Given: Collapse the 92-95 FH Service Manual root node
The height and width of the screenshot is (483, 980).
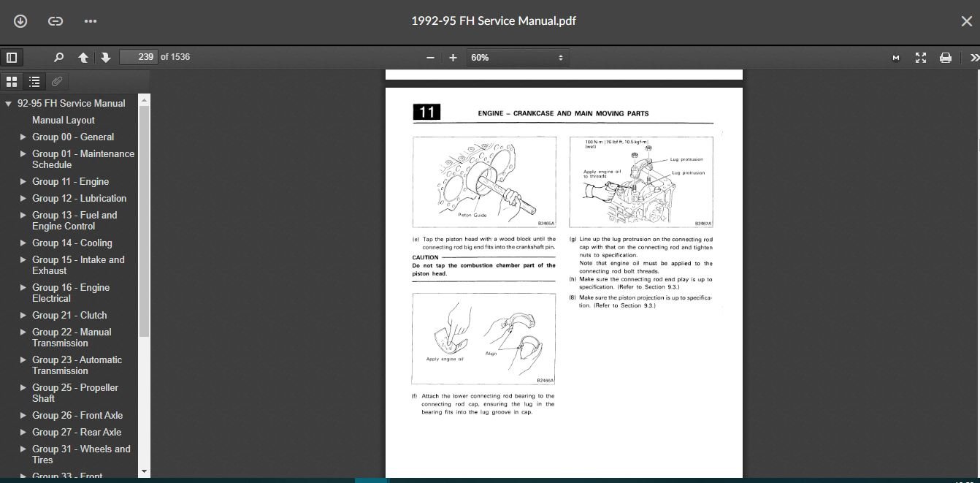Looking at the screenshot, I should 9,104.
